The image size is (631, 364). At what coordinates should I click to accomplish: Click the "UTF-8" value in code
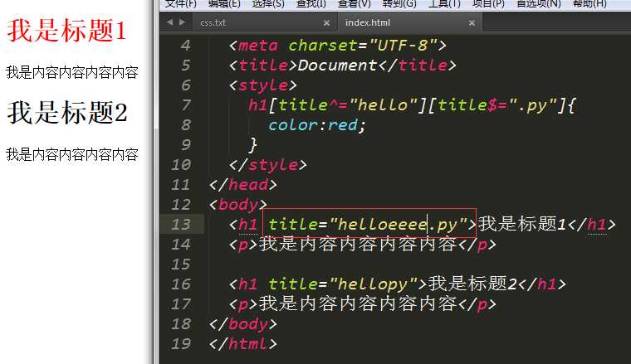click(403, 45)
